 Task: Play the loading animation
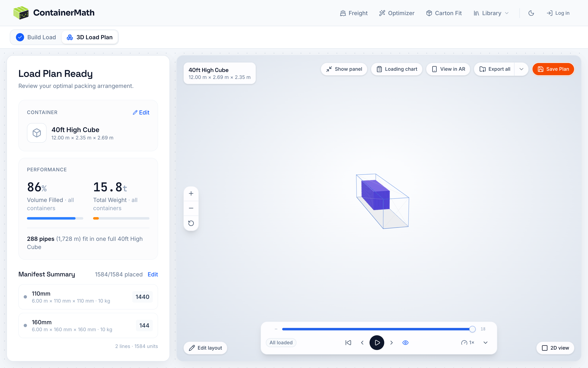coord(377,343)
